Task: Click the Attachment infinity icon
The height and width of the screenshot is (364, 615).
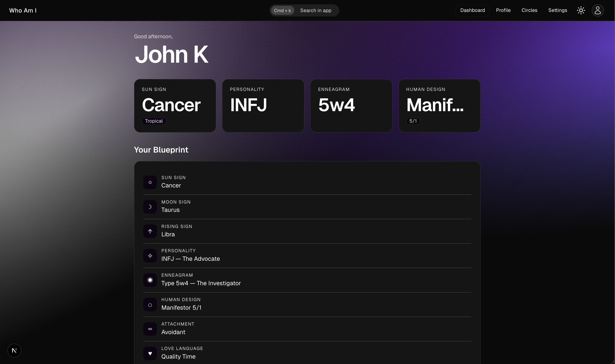Action: tap(150, 329)
